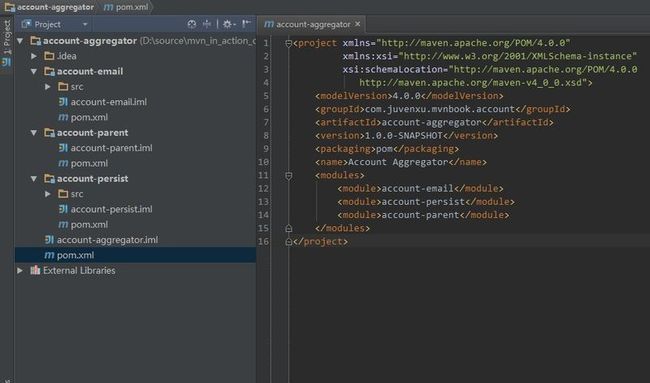
Task: Expand the src folder under account-email
Action: (x=48, y=87)
